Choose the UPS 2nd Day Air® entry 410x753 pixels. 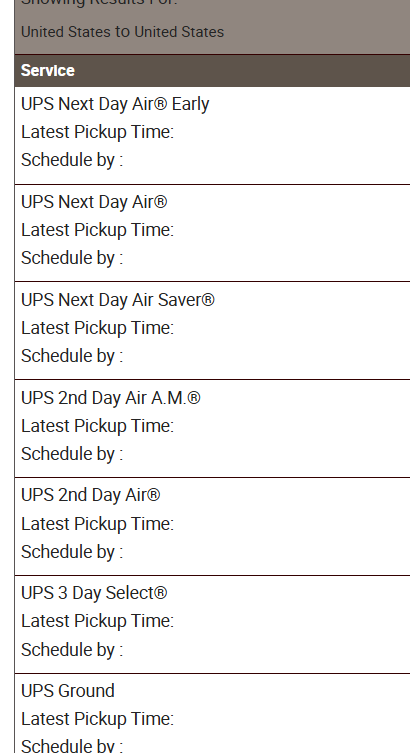[91, 495]
